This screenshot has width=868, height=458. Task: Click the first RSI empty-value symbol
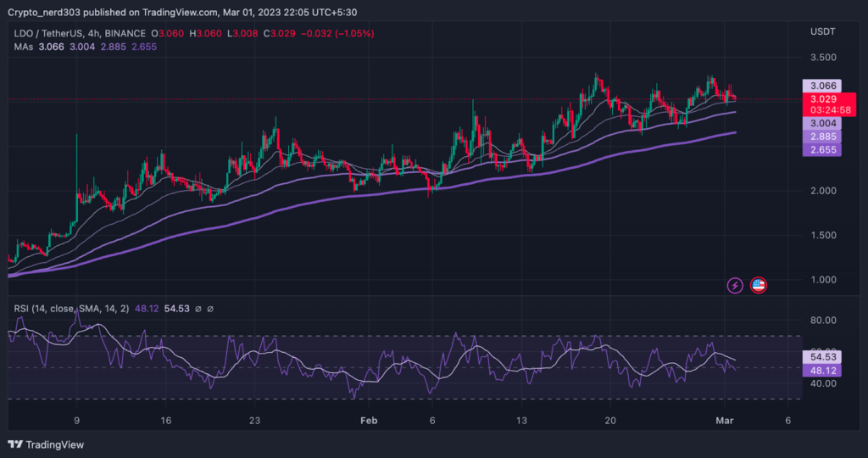click(198, 309)
